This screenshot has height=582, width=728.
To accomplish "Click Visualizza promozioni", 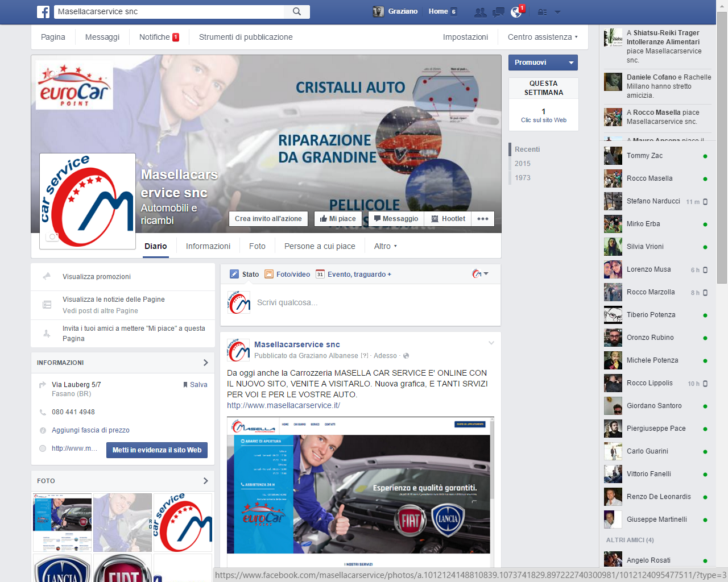I will click(x=97, y=277).
